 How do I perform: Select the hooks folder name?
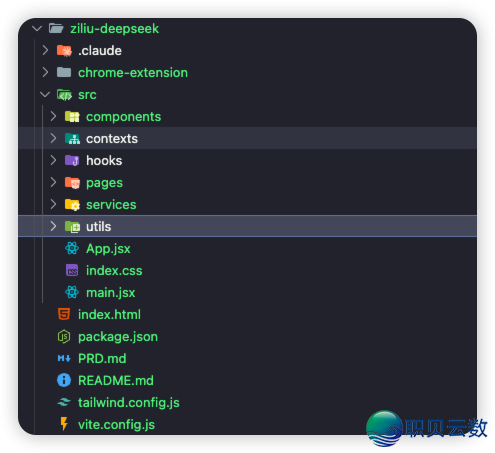point(104,161)
